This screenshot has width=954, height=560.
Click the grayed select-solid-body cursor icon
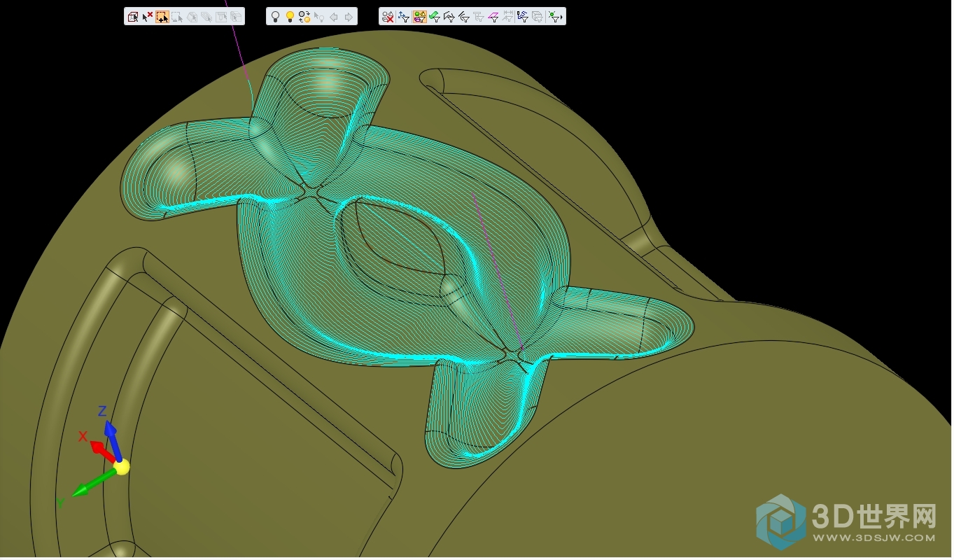click(x=206, y=17)
